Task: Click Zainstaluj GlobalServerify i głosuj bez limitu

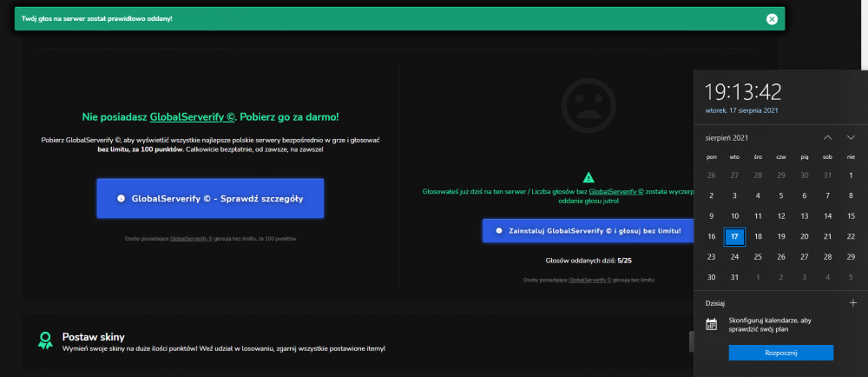Action: (x=589, y=230)
